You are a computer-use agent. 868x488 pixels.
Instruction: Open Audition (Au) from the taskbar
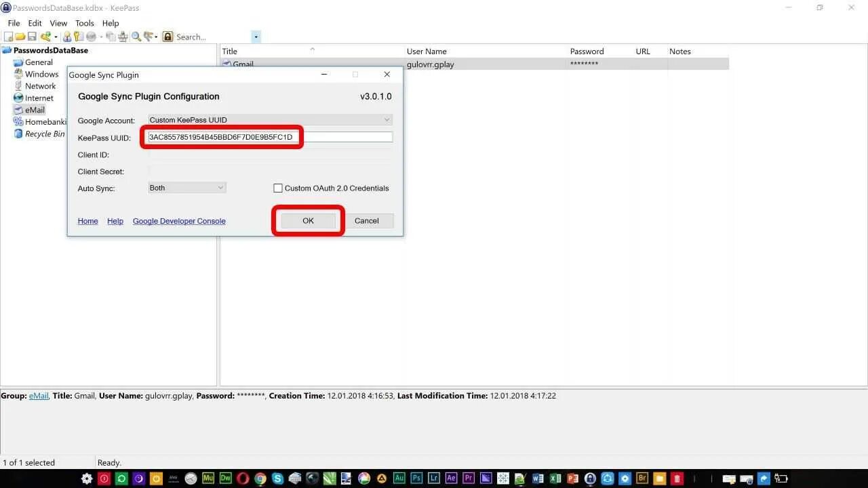pos(399,479)
